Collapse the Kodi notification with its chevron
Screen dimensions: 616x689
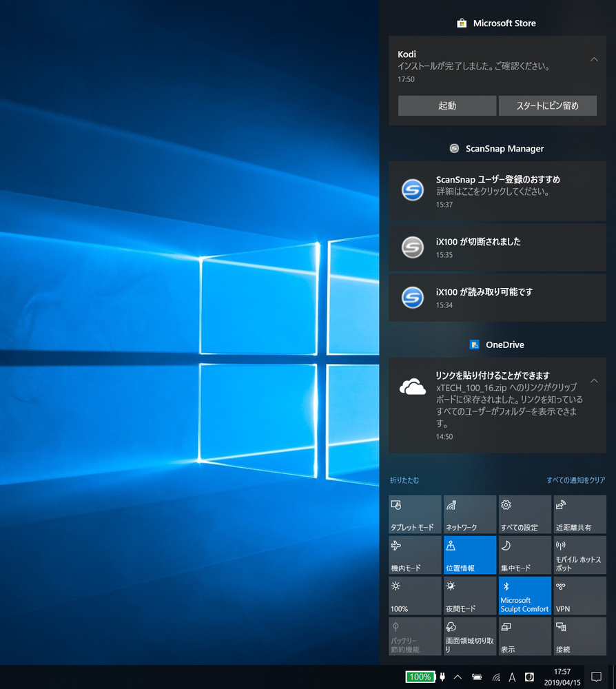point(594,59)
